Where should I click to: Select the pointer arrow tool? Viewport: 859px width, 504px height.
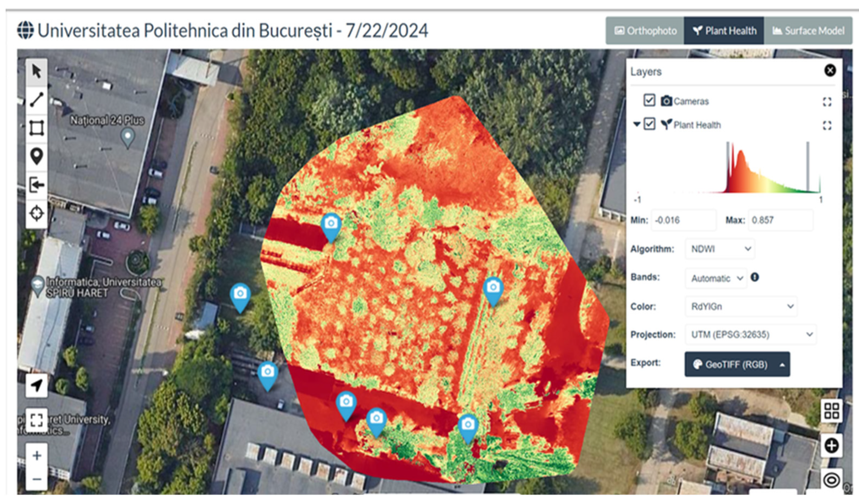tap(37, 72)
